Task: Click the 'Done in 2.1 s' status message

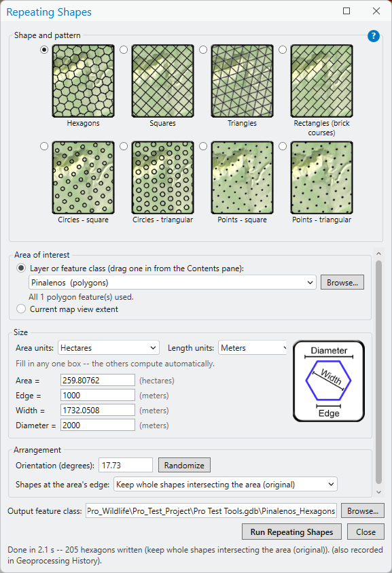Action: (195, 555)
